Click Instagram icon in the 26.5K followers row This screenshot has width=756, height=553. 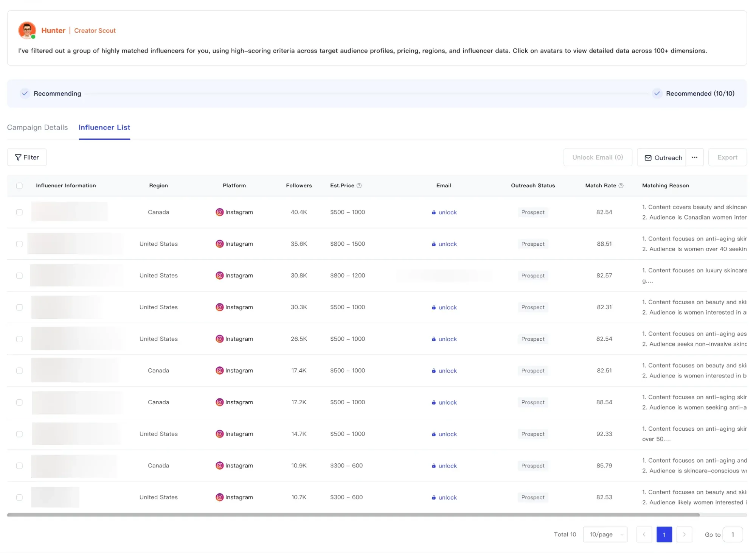(x=219, y=339)
